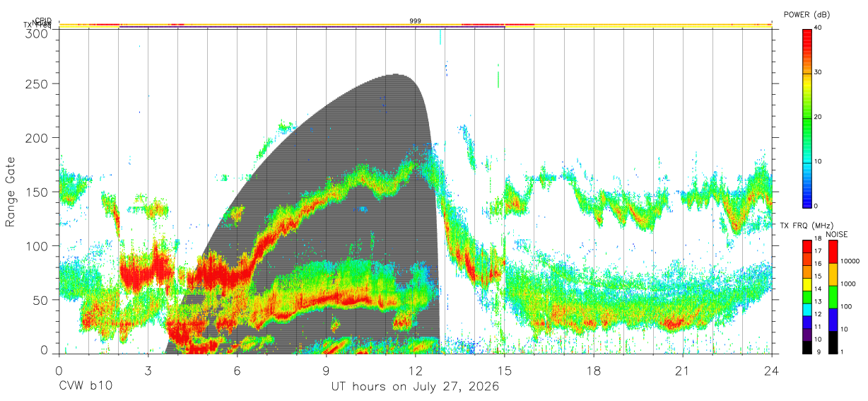The width and height of the screenshot is (868, 401).
Task: Click hour 21 on the UT time axis
Action: point(682,371)
